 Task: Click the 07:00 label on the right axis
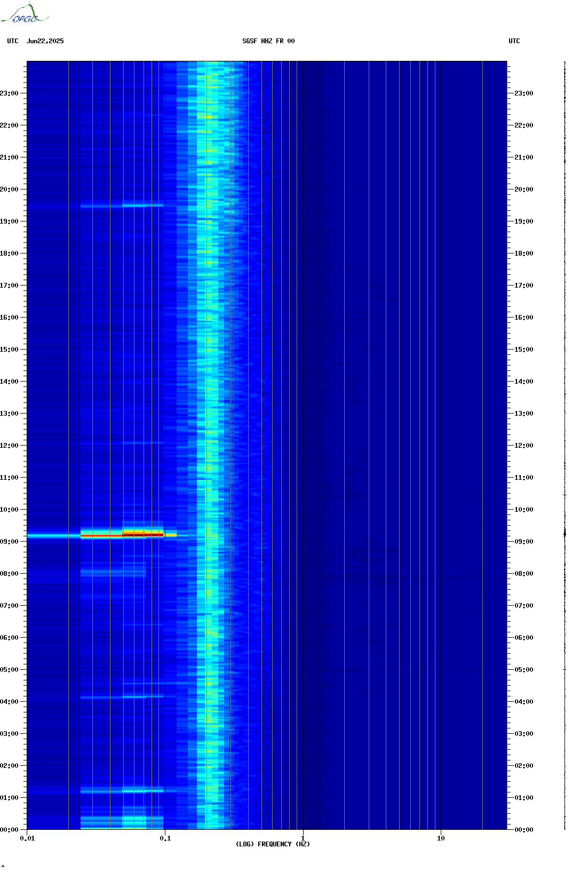524,606
